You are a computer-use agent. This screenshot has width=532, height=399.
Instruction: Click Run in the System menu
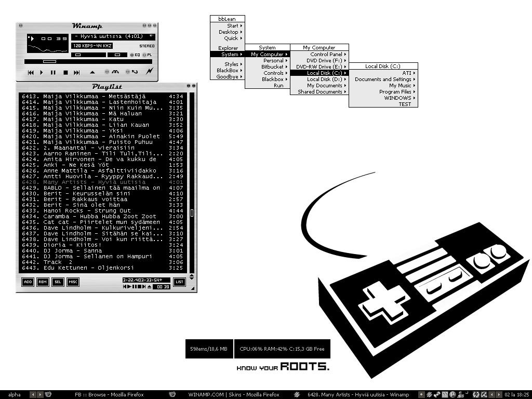tap(268, 86)
